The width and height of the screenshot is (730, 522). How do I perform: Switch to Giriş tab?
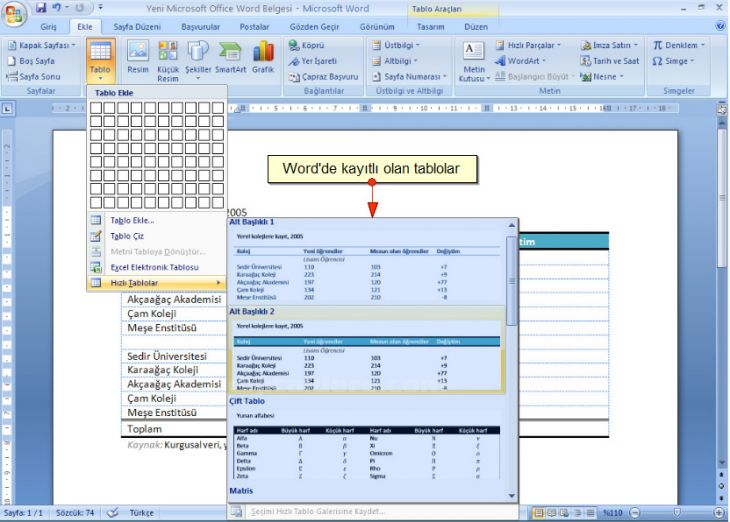(x=48, y=27)
